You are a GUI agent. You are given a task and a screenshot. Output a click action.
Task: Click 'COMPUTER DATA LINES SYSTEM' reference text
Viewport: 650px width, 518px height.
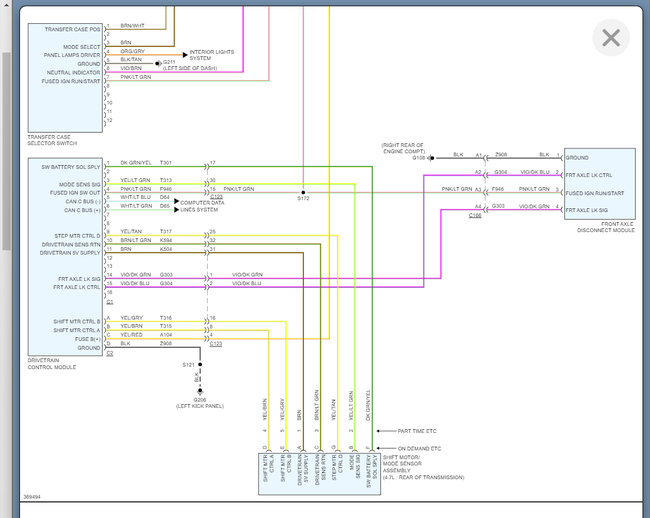point(202,206)
